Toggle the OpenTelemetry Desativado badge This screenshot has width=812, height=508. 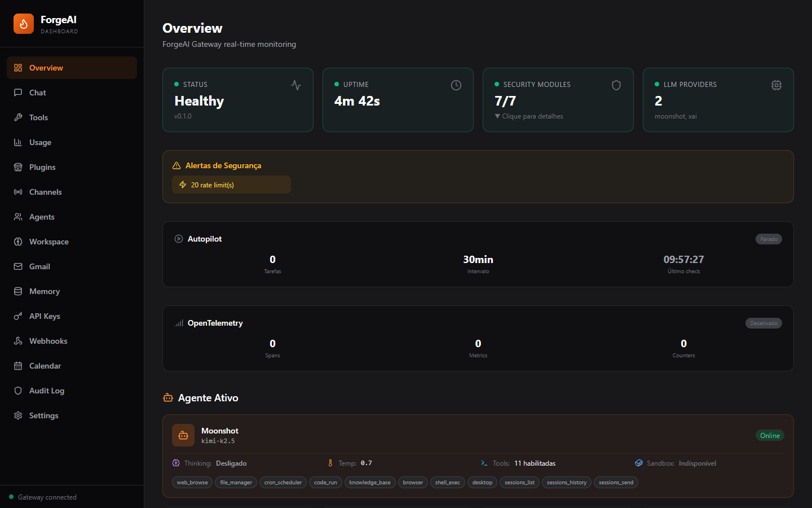click(764, 323)
